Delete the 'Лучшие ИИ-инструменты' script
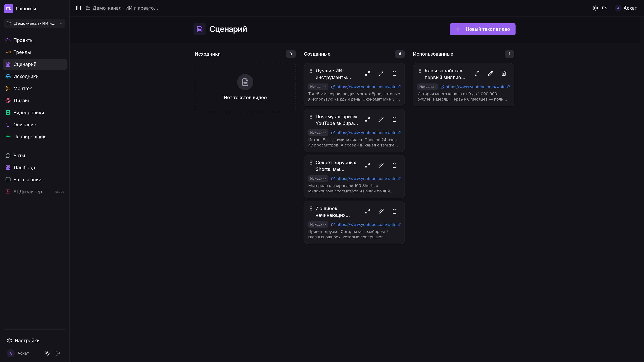The width and height of the screenshot is (644, 362). [394, 73]
